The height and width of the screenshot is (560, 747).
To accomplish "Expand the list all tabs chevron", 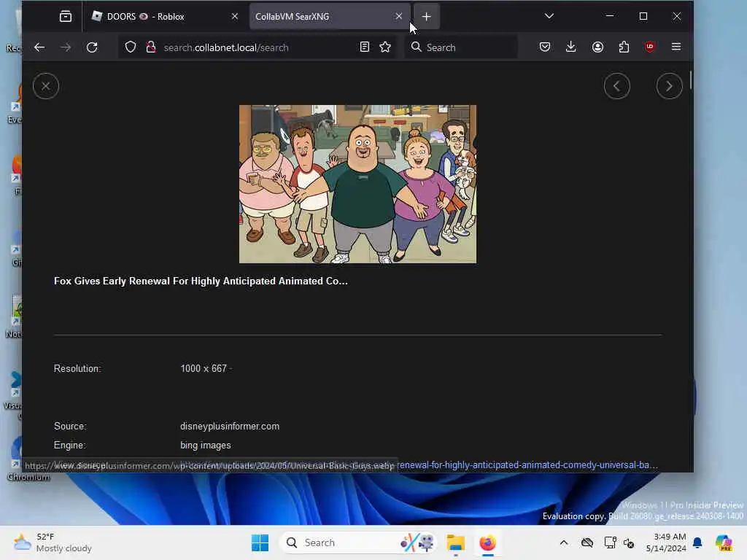I will (x=549, y=16).
